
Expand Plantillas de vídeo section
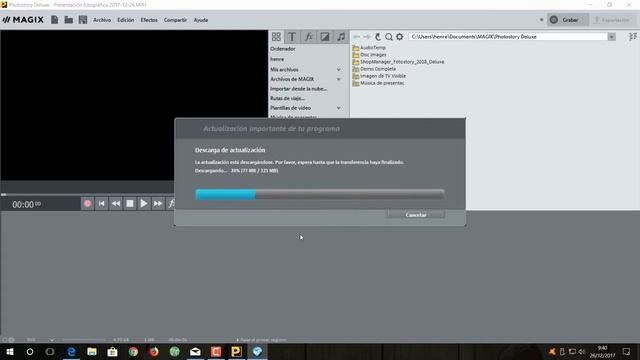(x=338, y=108)
